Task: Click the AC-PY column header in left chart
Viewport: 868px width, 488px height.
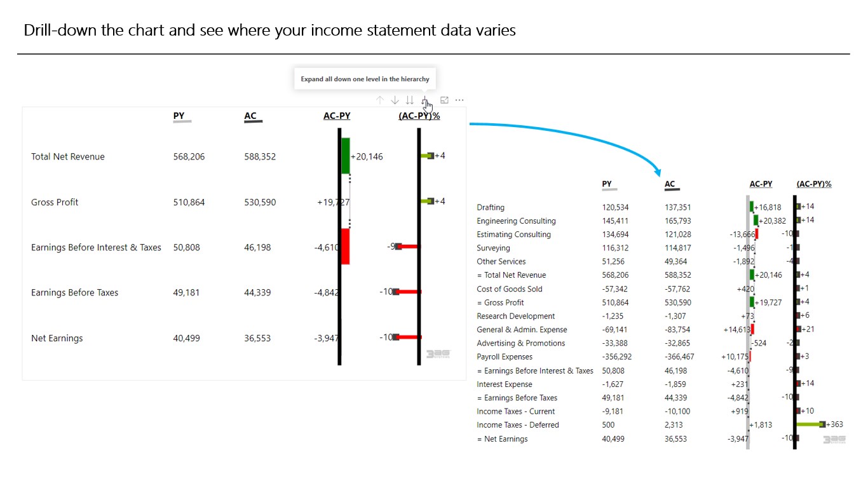Action: pyautogui.click(x=337, y=116)
